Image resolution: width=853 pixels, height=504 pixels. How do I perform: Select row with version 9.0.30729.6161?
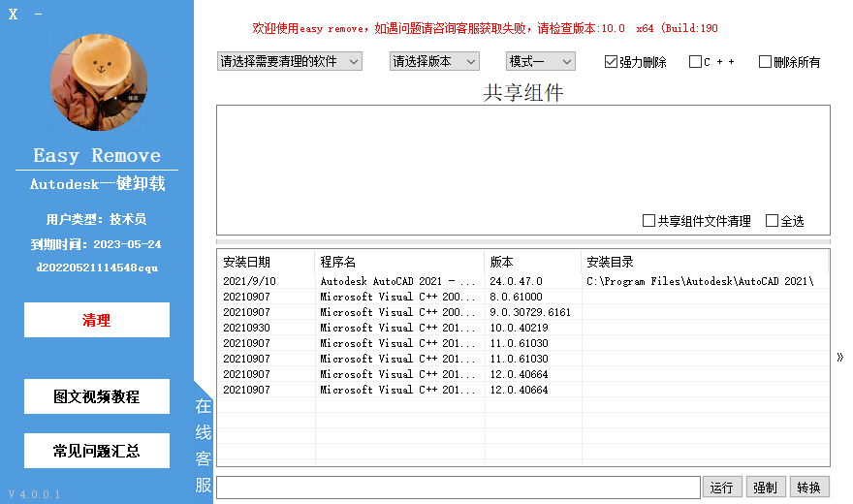(x=522, y=312)
